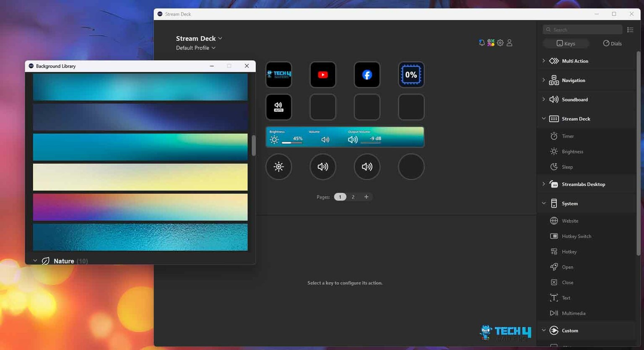This screenshot has width=644, height=350.
Task: Click the CPU 0% usage key
Action: [x=411, y=75]
